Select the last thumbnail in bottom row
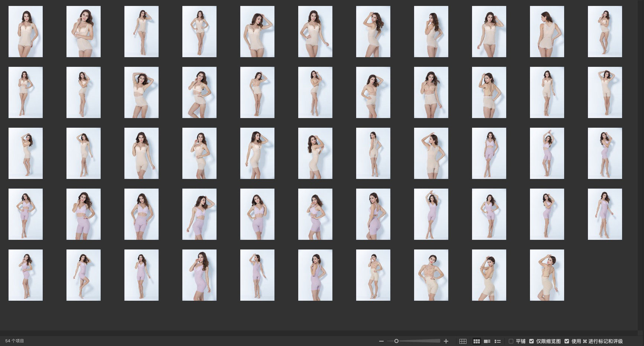The width and height of the screenshot is (644, 346). click(x=547, y=275)
